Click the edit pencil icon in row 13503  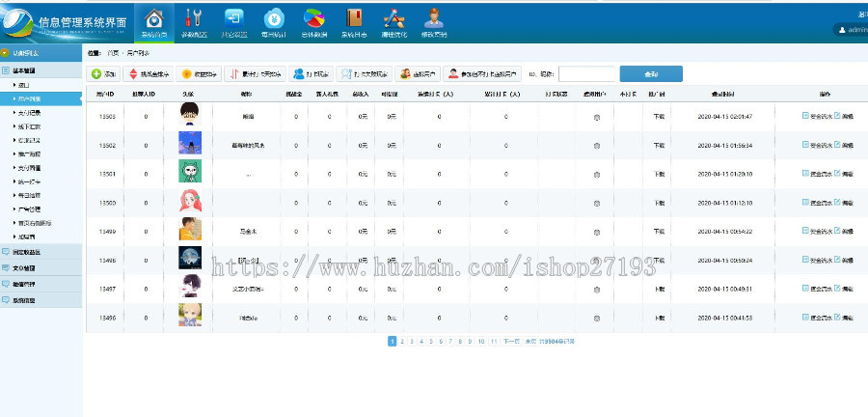[x=837, y=116]
